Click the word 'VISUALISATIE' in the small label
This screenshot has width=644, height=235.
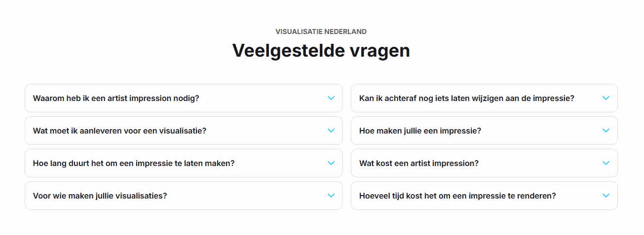click(x=299, y=32)
